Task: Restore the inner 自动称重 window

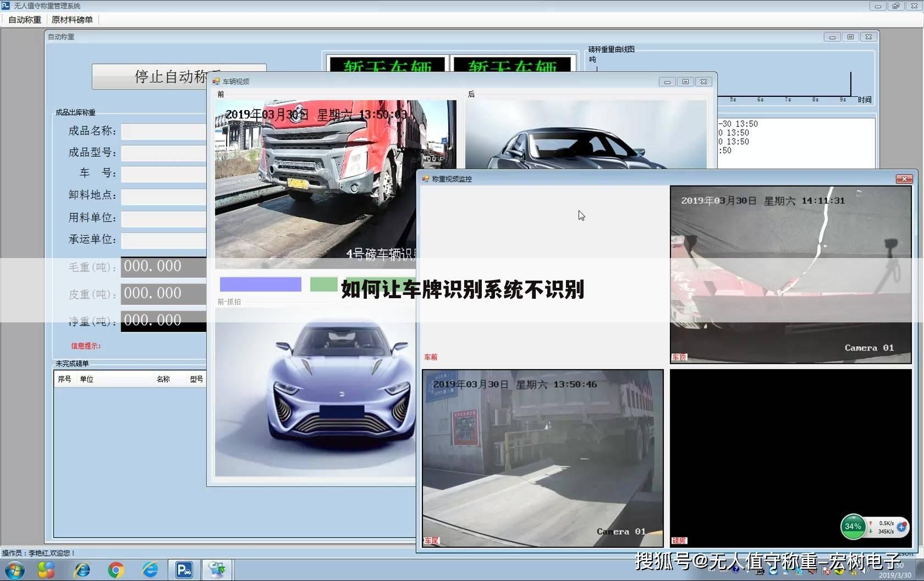Action: (850, 37)
